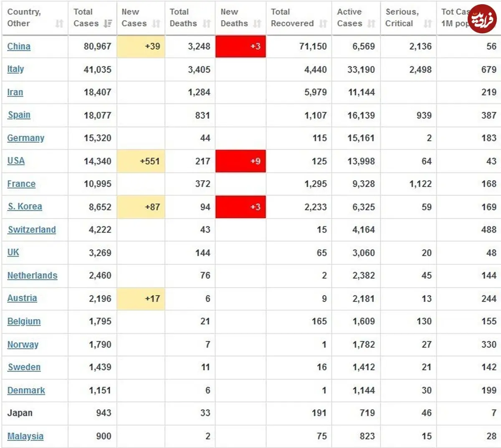
Task: Click the red Persian logo watermark
Action: (482, 19)
